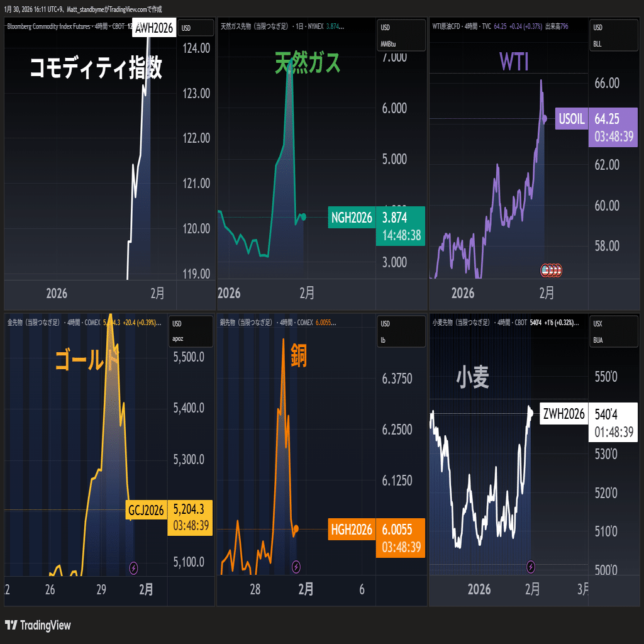Click the lightning event icon in the wheat chart
The width and height of the screenshot is (644, 644).
(531, 567)
